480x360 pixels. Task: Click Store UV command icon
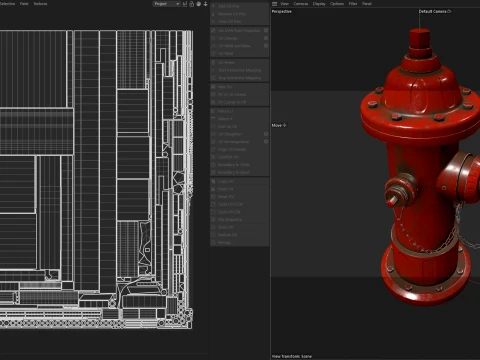point(214,227)
